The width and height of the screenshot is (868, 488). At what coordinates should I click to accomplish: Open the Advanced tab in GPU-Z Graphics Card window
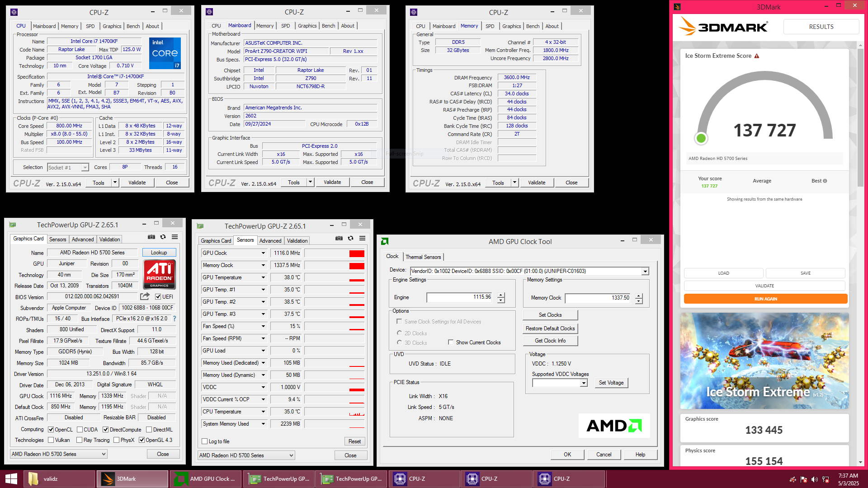[x=83, y=239]
